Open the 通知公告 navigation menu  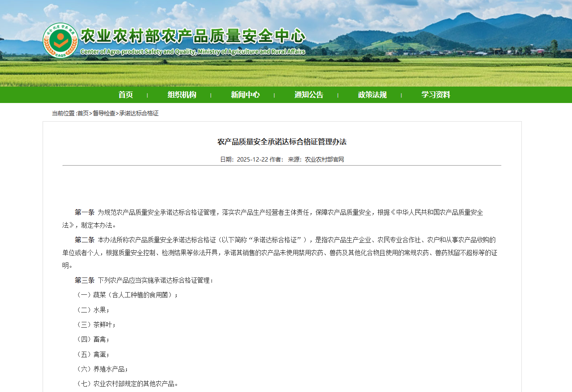point(308,95)
